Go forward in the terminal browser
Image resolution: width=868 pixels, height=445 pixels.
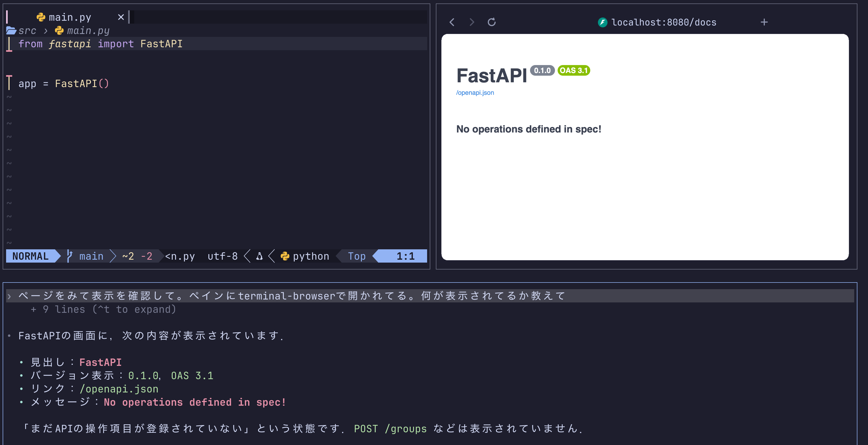(472, 22)
